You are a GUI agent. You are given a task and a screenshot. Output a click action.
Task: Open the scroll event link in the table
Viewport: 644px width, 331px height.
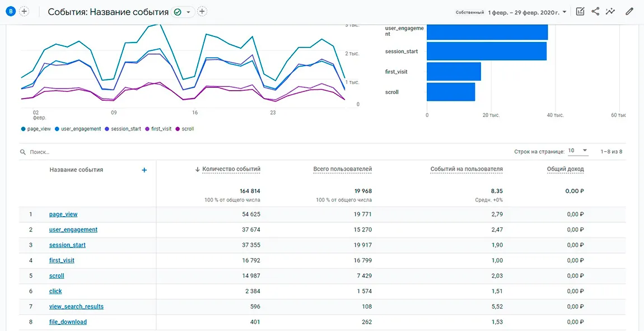click(x=57, y=276)
